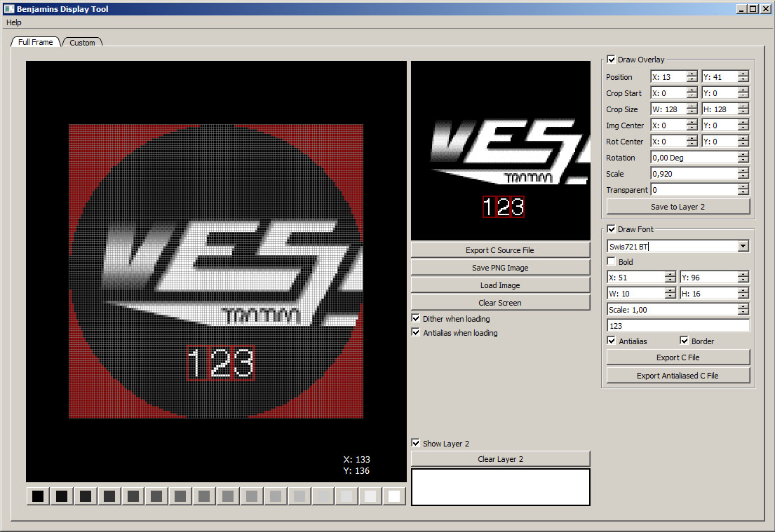Screen dimensions: 775x532
Task: Click the Save to Layer 2 button
Action: tap(678, 206)
